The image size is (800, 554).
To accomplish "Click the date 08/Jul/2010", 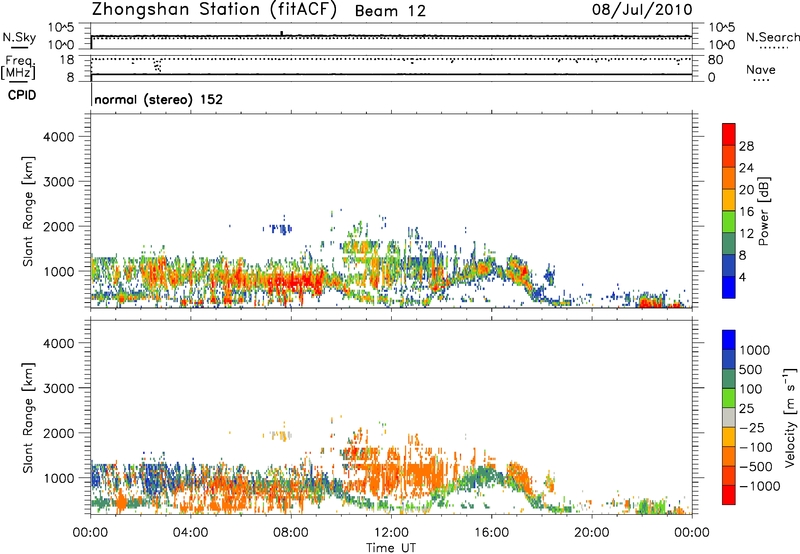I will tap(642, 10).
